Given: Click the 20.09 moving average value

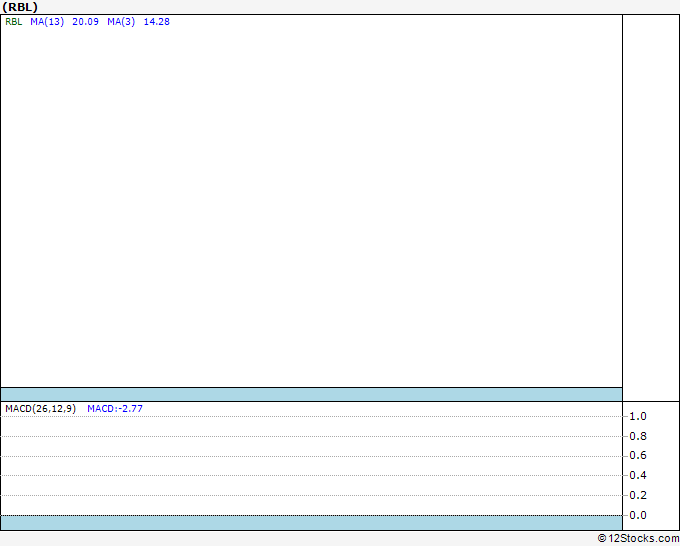Looking at the screenshot, I should coord(85,22).
